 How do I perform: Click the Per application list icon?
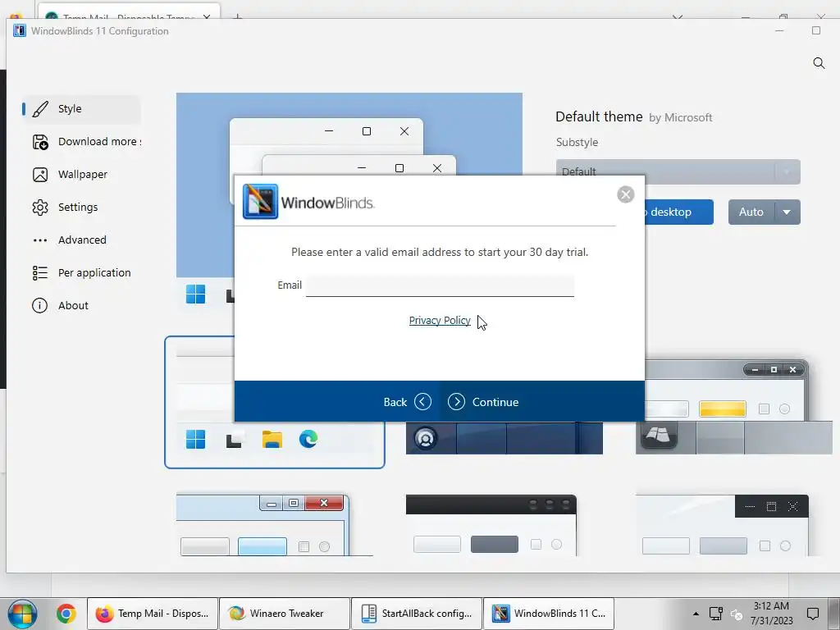coord(40,273)
